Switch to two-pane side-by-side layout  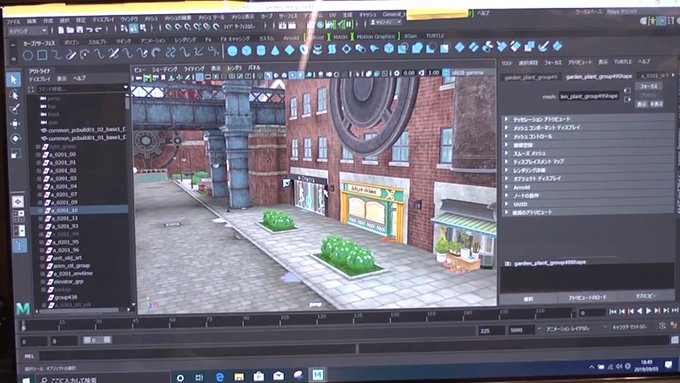point(19,230)
